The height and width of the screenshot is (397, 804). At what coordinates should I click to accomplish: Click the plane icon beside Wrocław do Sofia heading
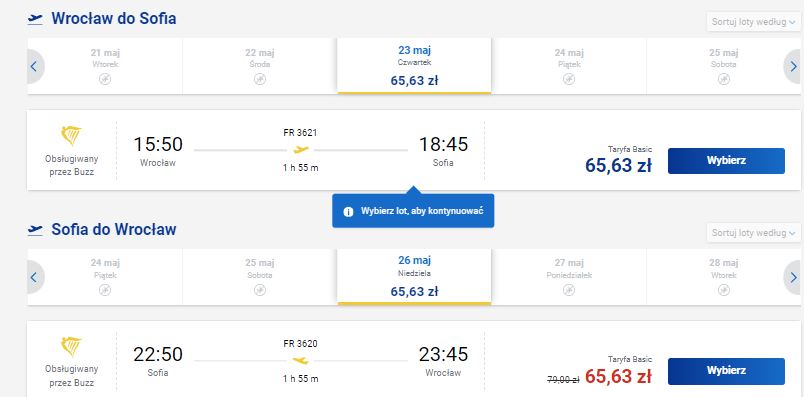35,19
